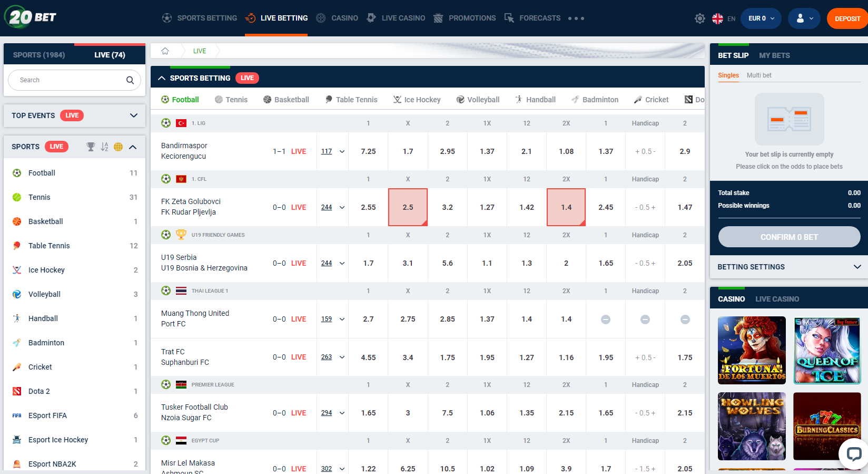Open the 117 markets link for Bandirmaspor
This screenshot has width=868, height=474.
(327, 151)
